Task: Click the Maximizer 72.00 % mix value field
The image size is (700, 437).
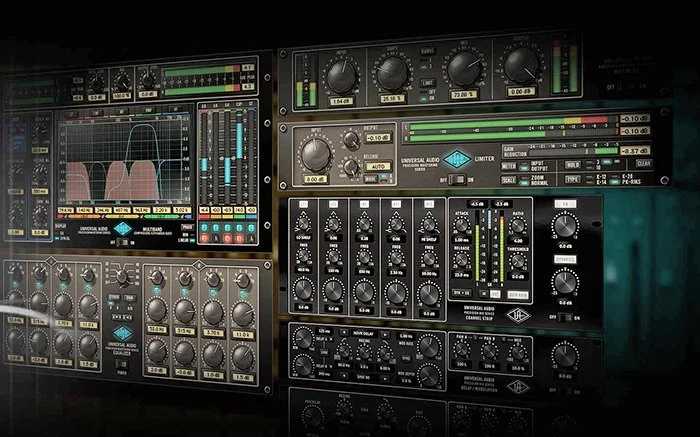Action: click(x=463, y=95)
